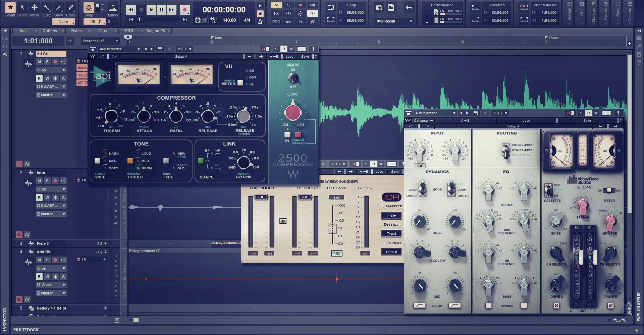Mute the Ad Gtr track
This screenshot has height=335, width=644.
click(39, 62)
